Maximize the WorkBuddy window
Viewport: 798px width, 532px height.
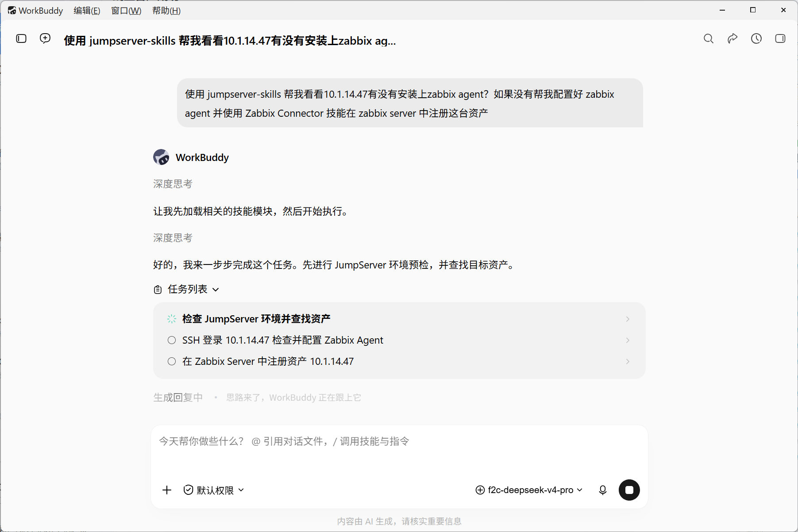753,10
